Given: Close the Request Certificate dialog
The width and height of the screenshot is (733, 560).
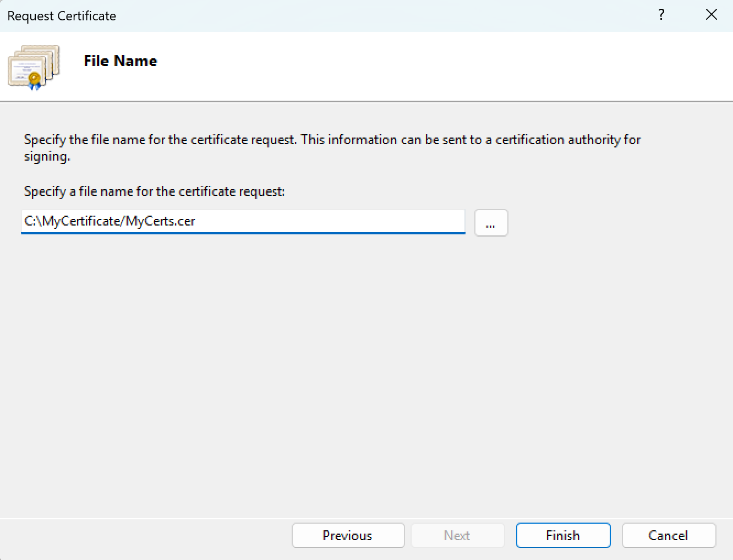Looking at the screenshot, I should click(x=711, y=15).
